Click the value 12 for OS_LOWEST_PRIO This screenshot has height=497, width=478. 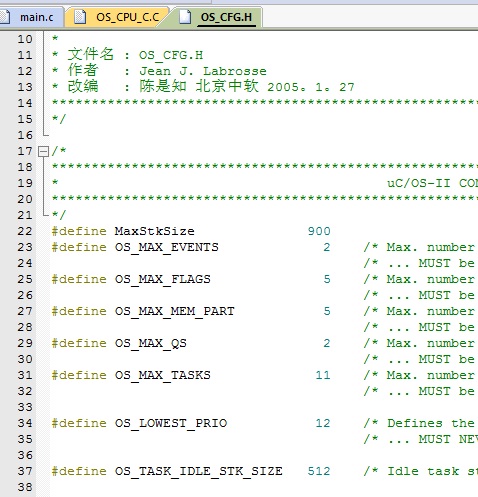(x=323, y=423)
